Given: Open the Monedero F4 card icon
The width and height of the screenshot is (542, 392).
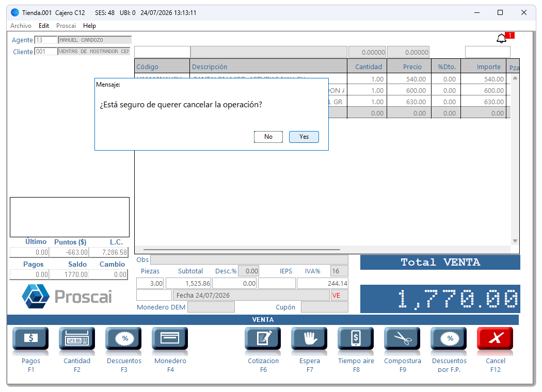Looking at the screenshot, I should click(x=170, y=338).
